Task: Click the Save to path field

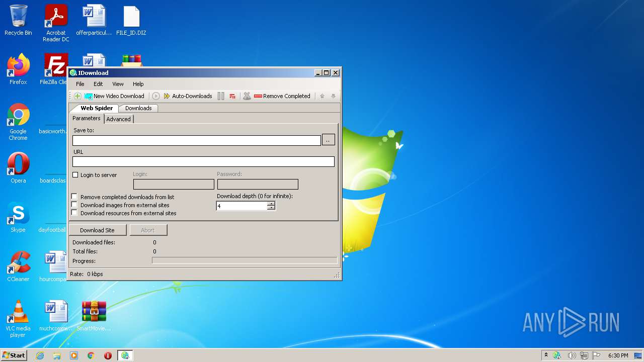Action: coord(197,140)
